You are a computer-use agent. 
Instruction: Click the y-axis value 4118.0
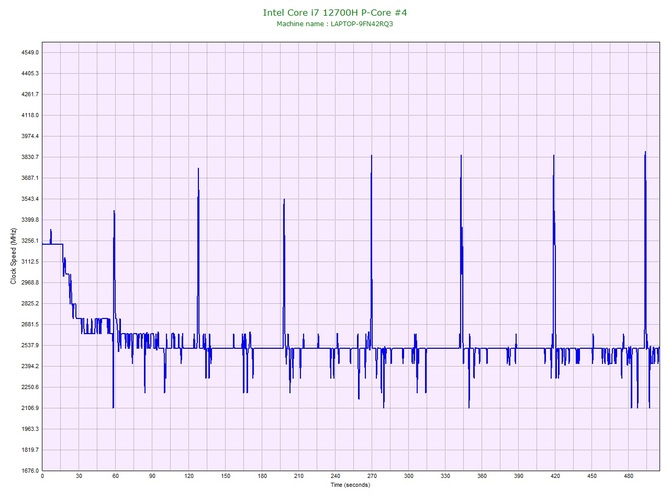coord(30,115)
